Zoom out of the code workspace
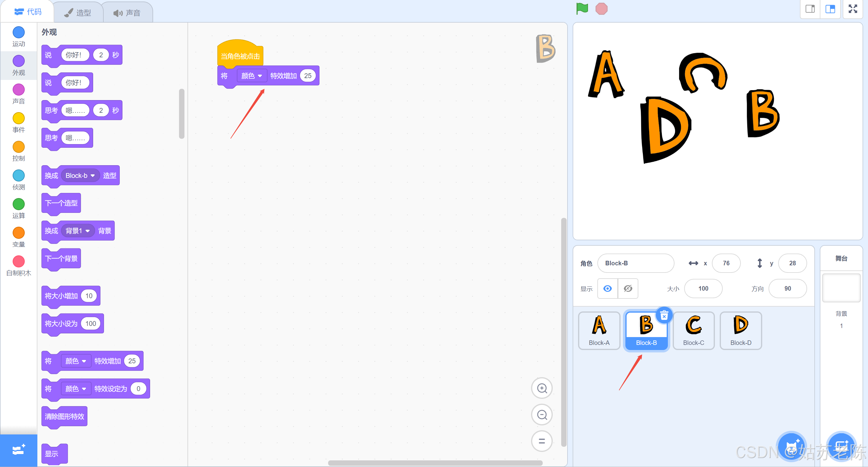 (x=542, y=415)
